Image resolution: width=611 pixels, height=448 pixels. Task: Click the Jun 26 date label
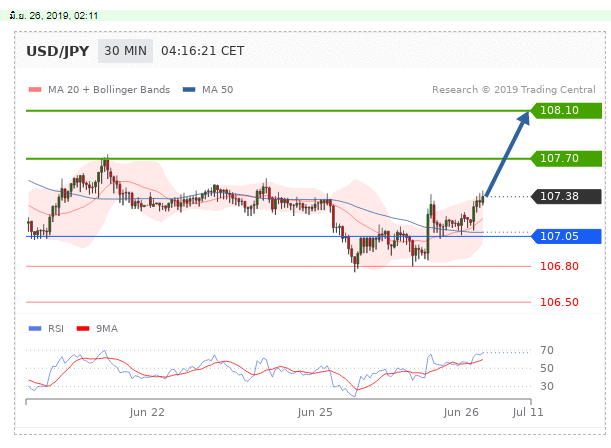pos(461,412)
